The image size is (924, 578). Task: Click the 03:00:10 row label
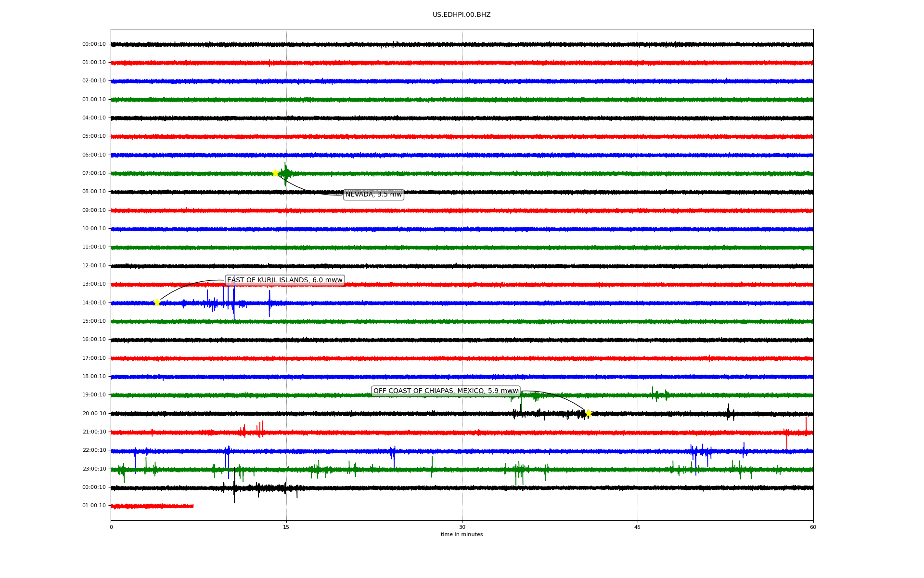pyautogui.click(x=94, y=100)
